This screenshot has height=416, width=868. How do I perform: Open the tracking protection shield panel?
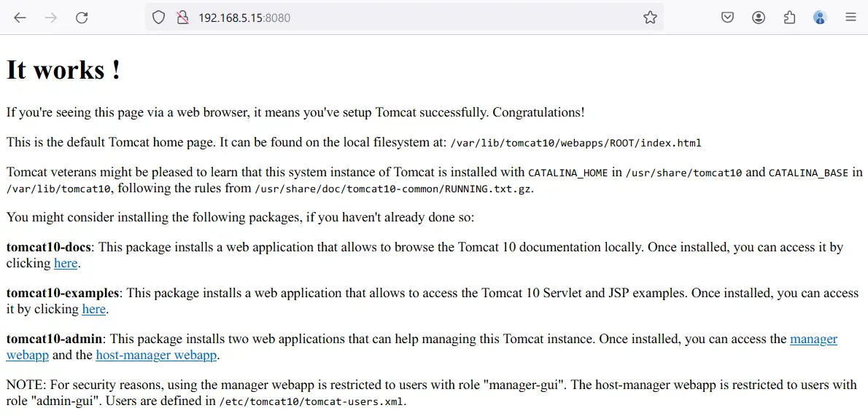click(x=159, y=17)
